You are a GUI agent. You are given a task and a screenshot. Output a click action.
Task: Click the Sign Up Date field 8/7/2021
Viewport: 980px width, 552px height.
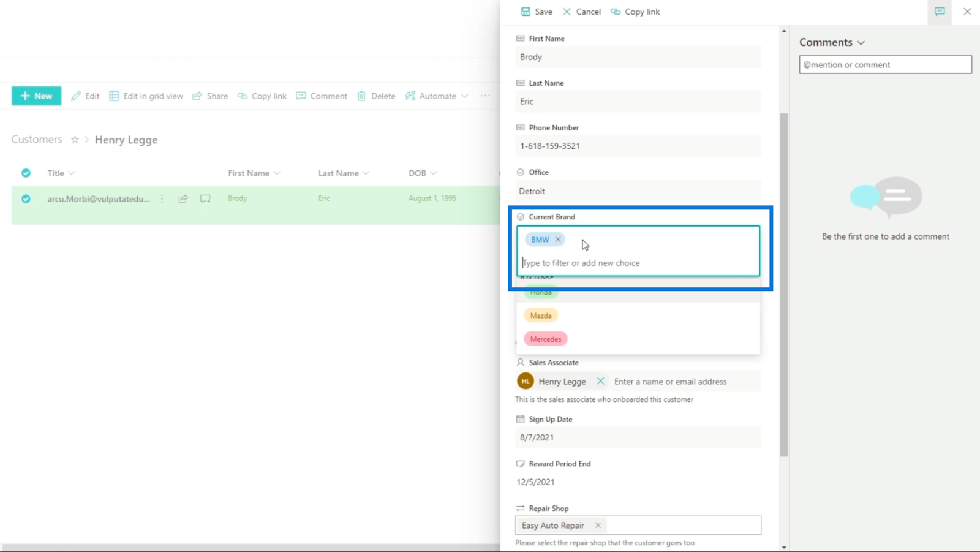click(x=638, y=437)
